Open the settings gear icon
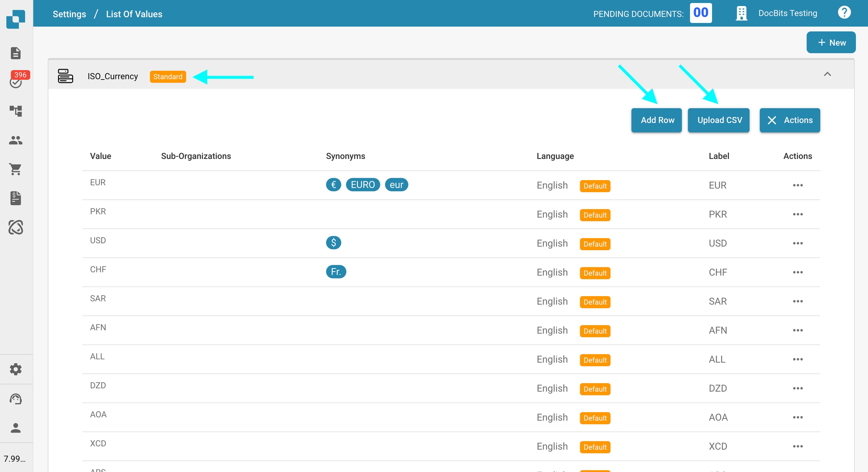This screenshot has height=472, width=868. 16,369
